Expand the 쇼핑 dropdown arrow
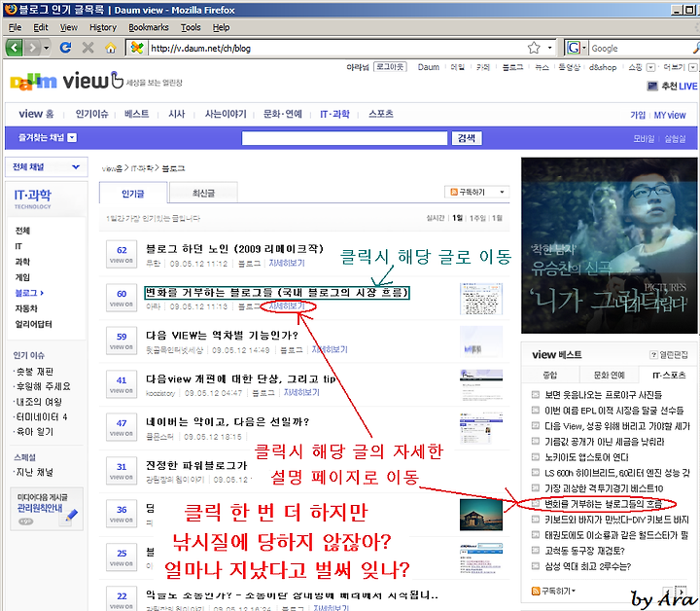The width and height of the screenshot is (700, 611). [650, 67]
